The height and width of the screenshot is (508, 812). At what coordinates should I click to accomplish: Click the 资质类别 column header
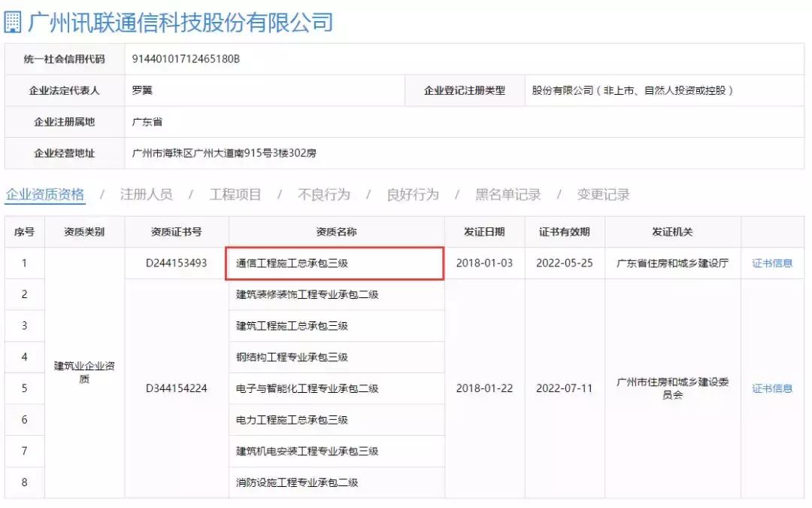point(84,232)
